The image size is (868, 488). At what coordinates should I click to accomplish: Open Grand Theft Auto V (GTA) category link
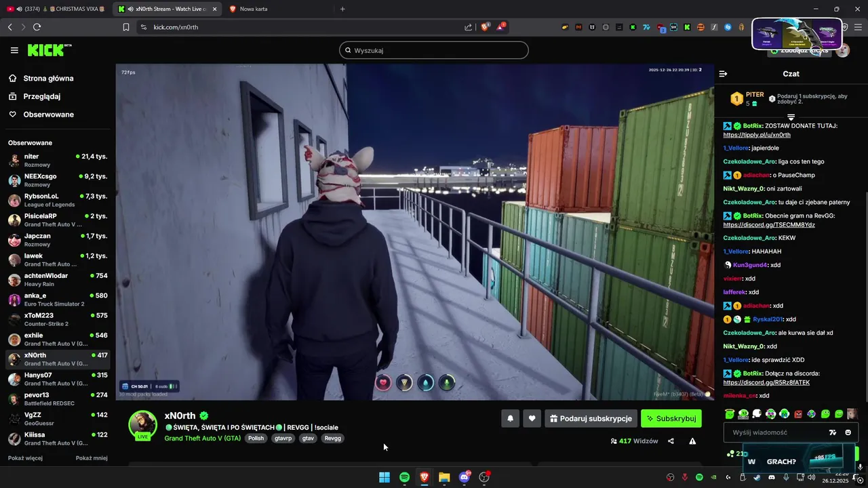[203, 439]
